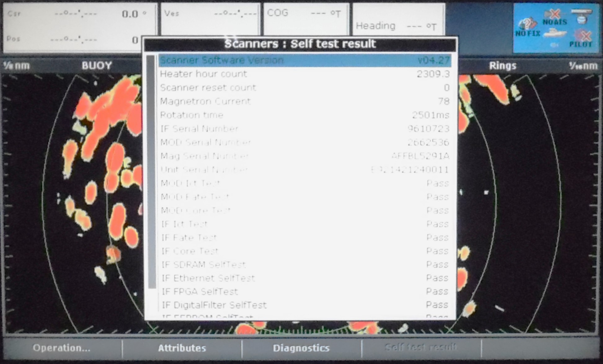This screenshot has width=603, height=364.
Task: Open the Operation... softkey menu
Action: pyautogui.click(x=61, y=348)
